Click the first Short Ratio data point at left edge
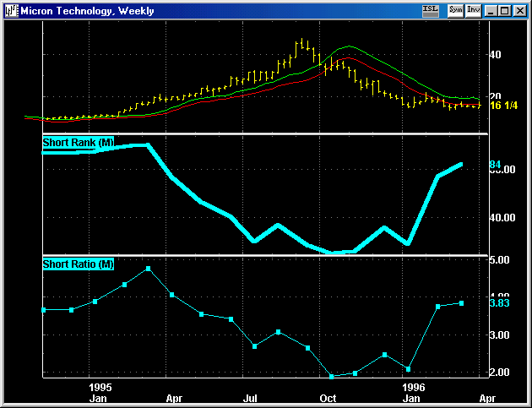This screenshot has height=408, width=532. (x=43, y=310)
